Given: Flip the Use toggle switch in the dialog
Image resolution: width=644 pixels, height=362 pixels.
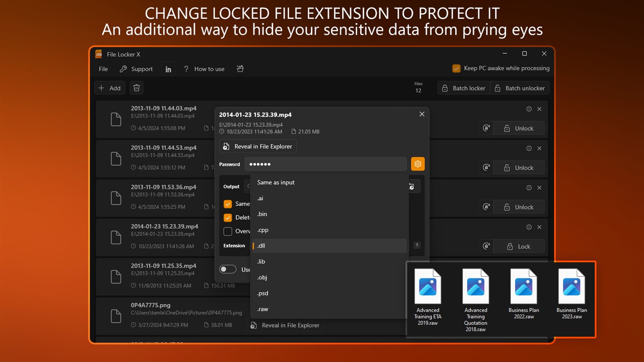Looking at the screenshot, I should 227,269.
